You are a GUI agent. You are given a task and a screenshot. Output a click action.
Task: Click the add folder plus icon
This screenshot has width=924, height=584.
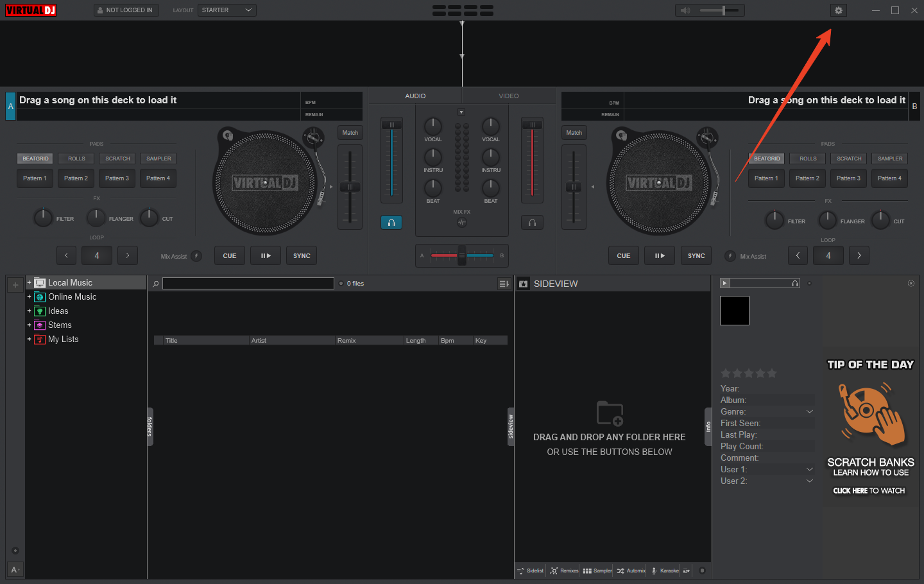[x=15, y=285]
